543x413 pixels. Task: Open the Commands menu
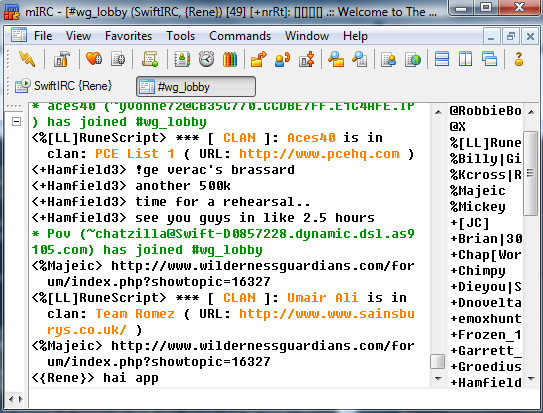click(240, 36)
